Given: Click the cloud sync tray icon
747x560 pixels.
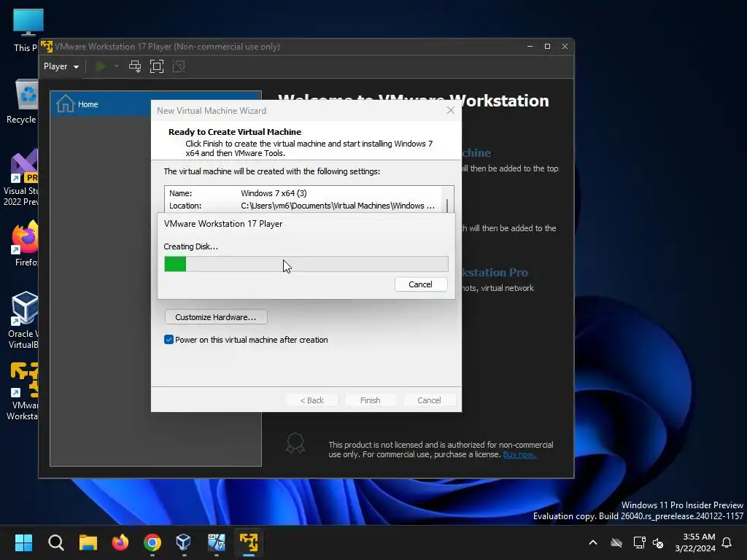Looking at the screenshot, I should point(616,542).
